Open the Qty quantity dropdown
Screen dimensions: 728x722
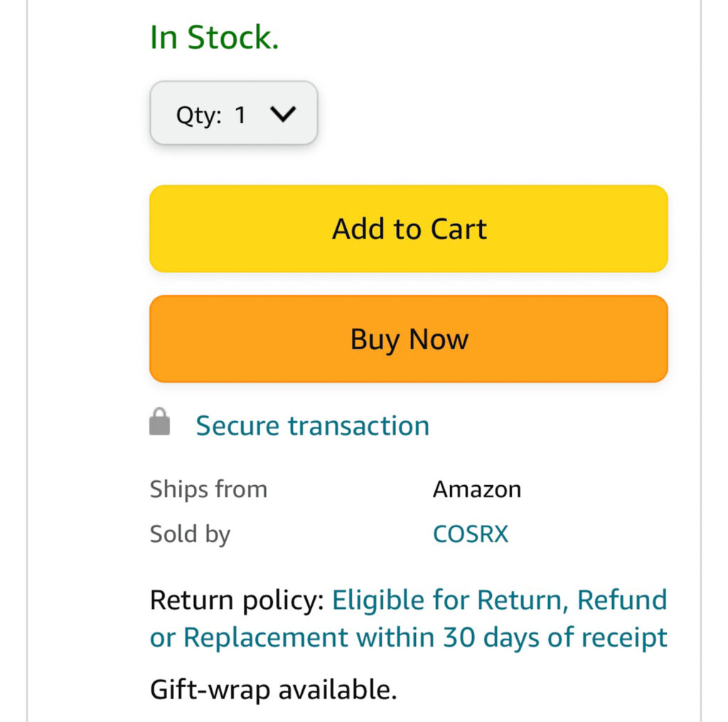point(233,114)
